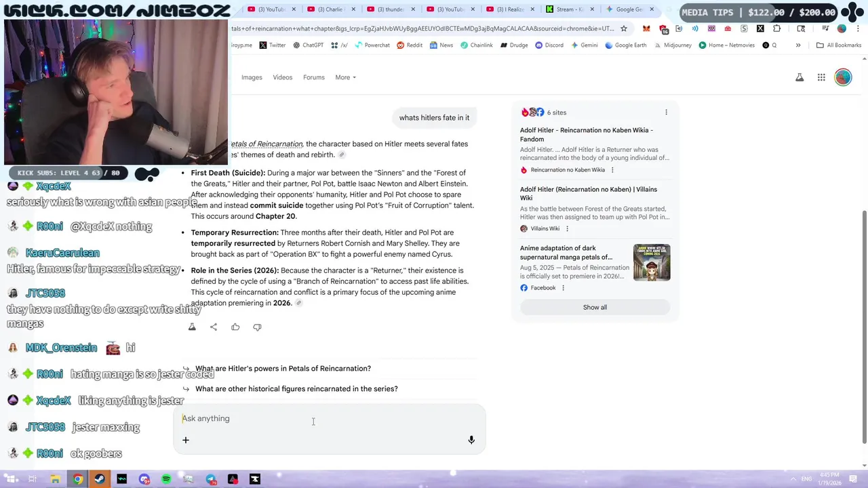Open Task View from the taskbar
868x488 pixels.
(x=33, y=479)
